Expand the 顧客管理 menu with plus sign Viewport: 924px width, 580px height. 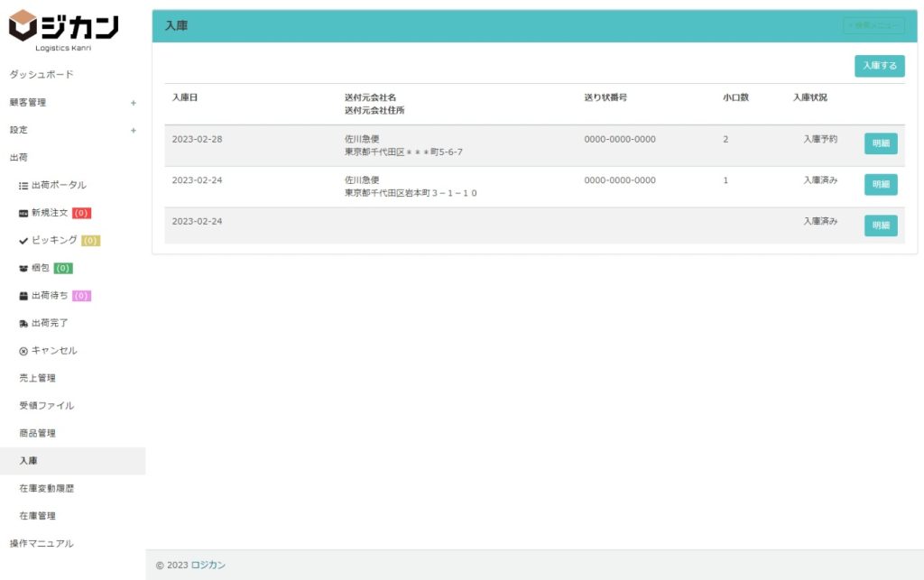coord(134,103)
